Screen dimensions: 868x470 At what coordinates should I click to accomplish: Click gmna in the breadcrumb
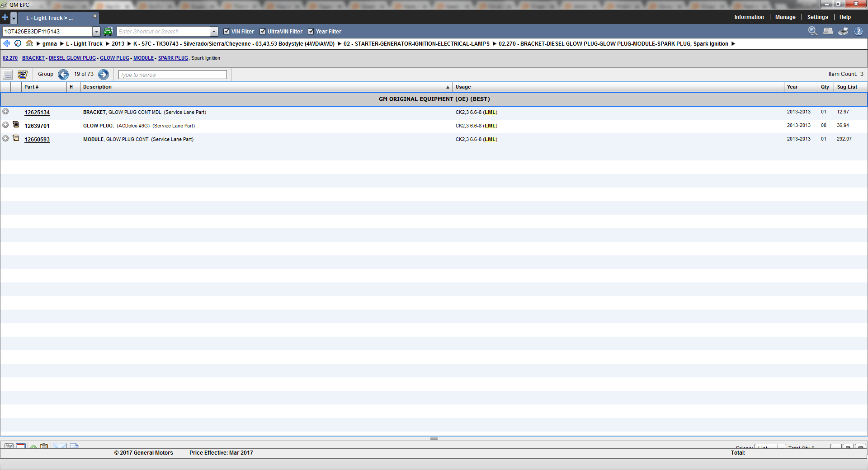click(50, 44)
